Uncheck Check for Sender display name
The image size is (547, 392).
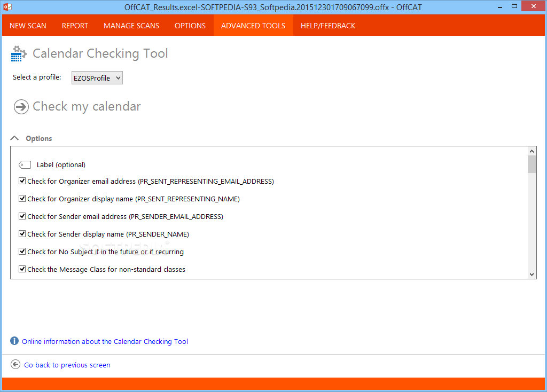22,234
